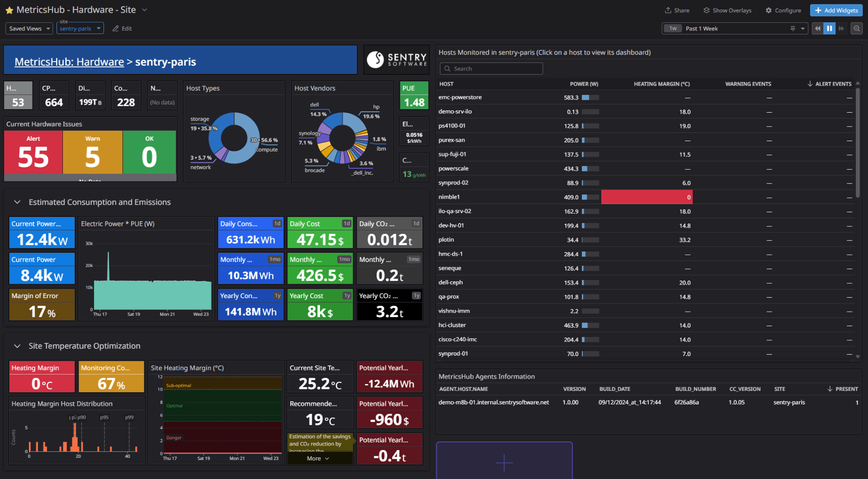The height and width of the screenshot is (479, 868).
Task: Click the hosts table scrollbar
Action: pyautogui.click(x=858, y=142)
